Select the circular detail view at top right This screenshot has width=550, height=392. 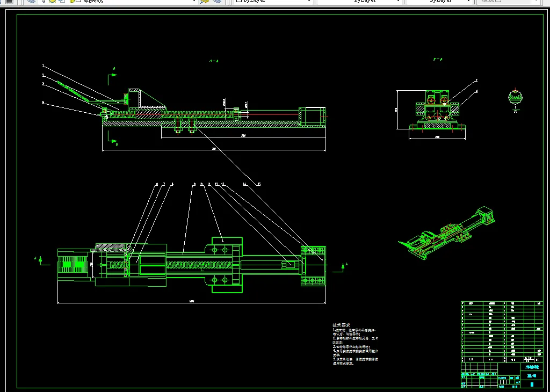pyautogui.click(x=515, y=97)
